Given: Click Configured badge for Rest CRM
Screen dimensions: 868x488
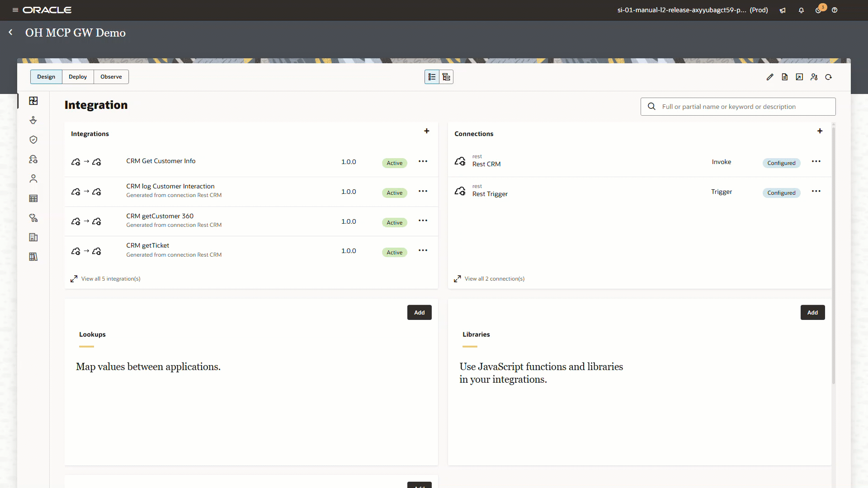Looking at the screenshot, I should coord(781,163).
